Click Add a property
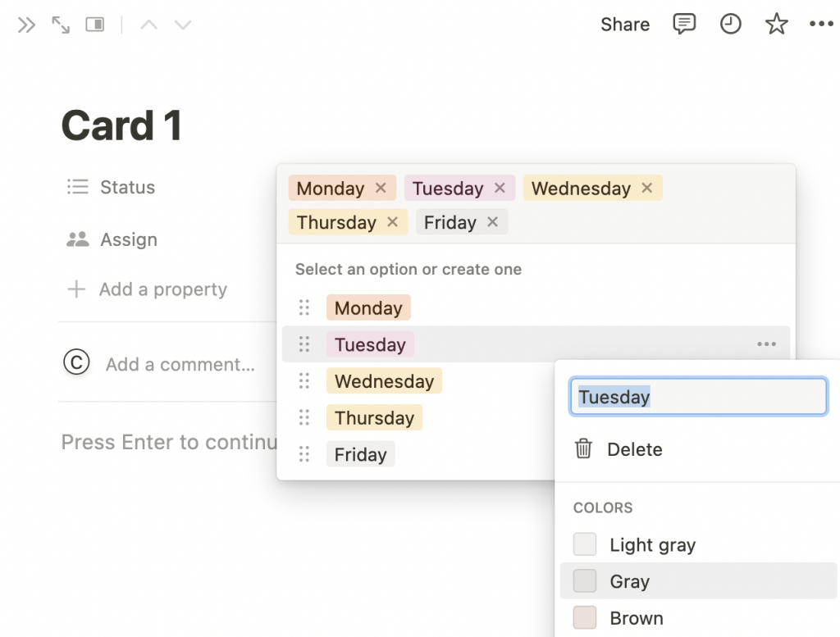The width and height of the screenshot is (840, 637). (162, 289)
